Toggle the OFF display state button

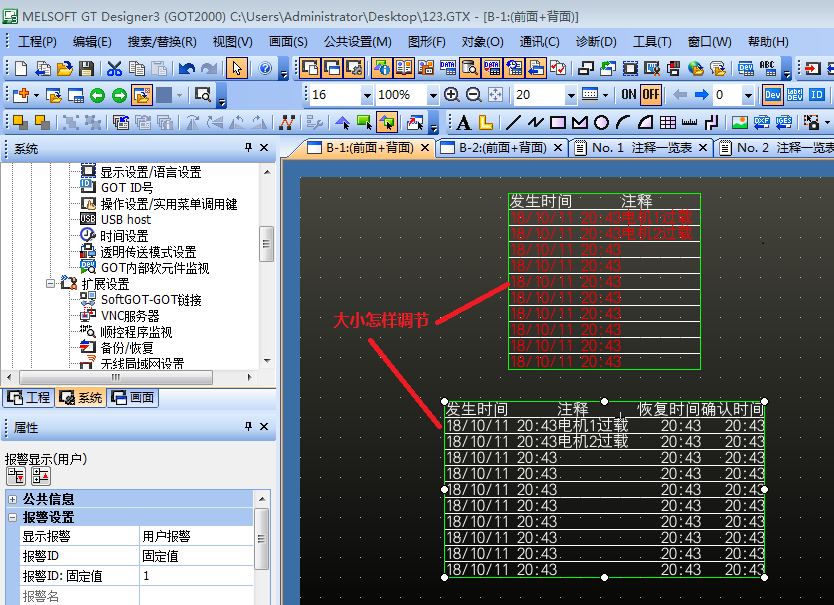pos(651,95)
